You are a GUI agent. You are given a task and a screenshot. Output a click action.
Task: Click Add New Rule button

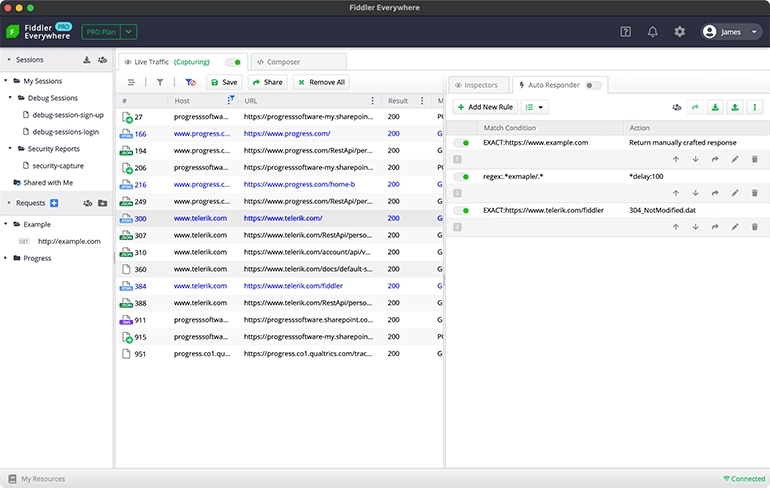pos(485,107)
